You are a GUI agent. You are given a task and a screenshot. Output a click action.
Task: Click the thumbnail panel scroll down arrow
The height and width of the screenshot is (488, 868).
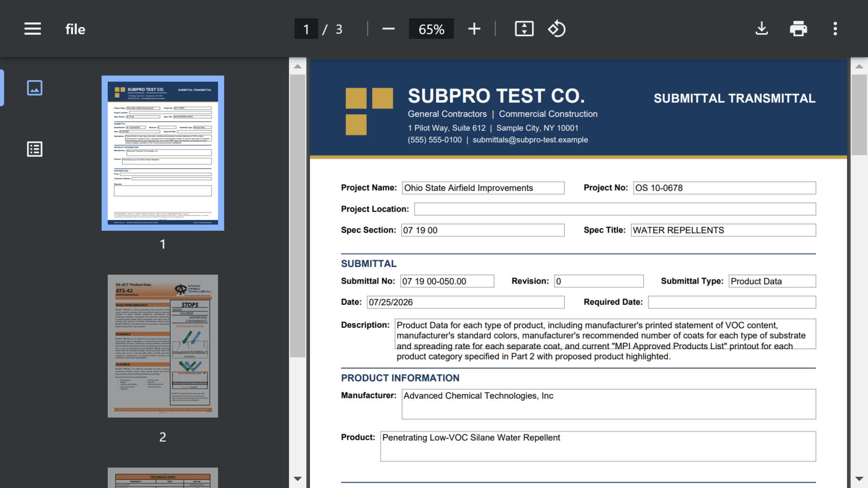[x=298, y=479]
